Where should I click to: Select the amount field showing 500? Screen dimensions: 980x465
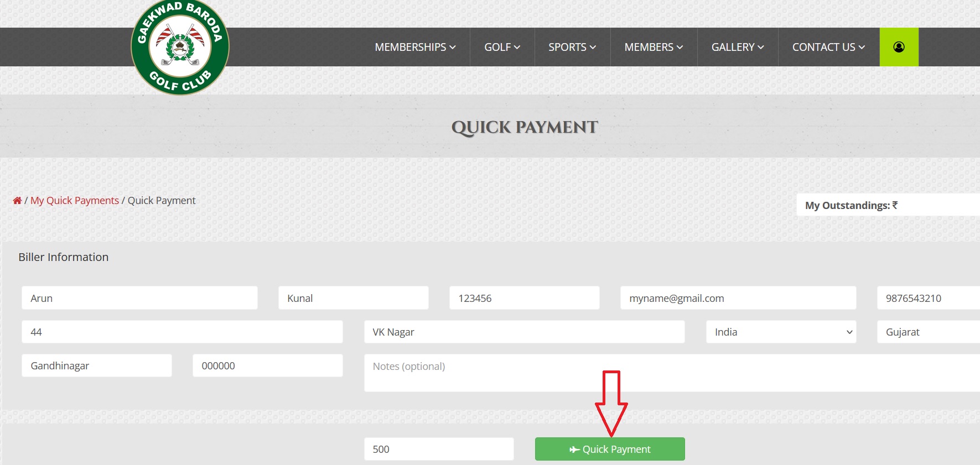[438, 449]
